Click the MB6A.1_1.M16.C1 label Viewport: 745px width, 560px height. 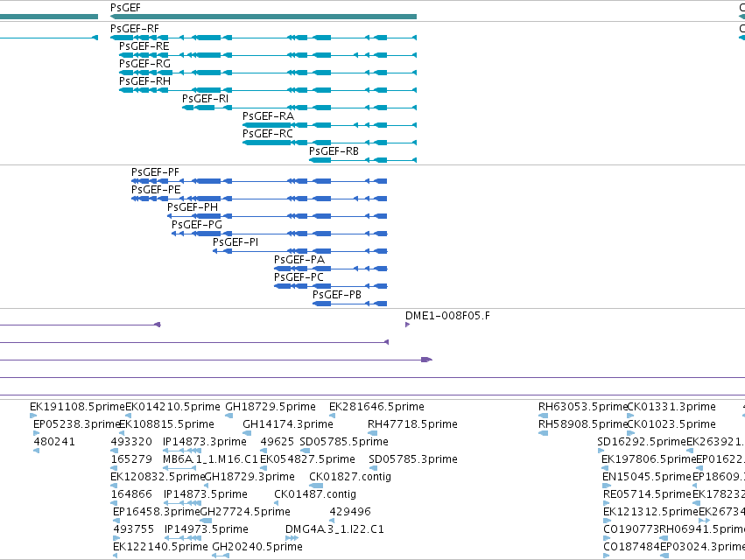210,459
